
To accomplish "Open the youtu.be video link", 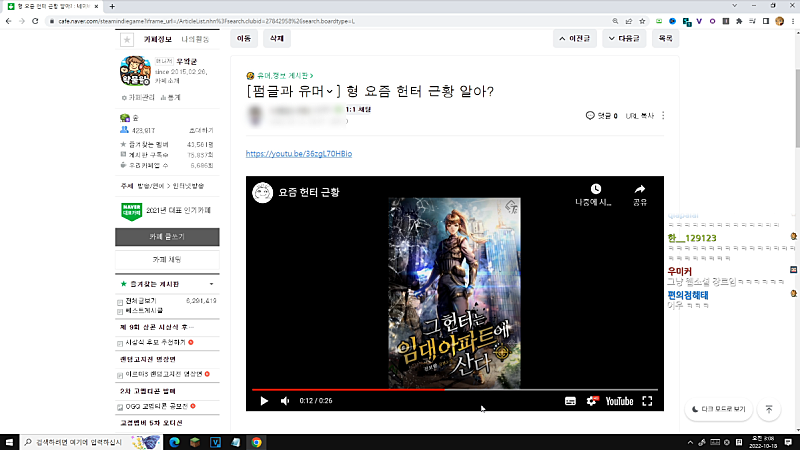I will click(x=298, y=154).
